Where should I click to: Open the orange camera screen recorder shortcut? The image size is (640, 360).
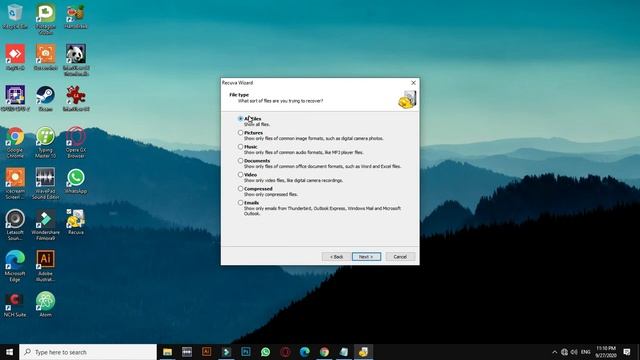(x=45, y=58)
